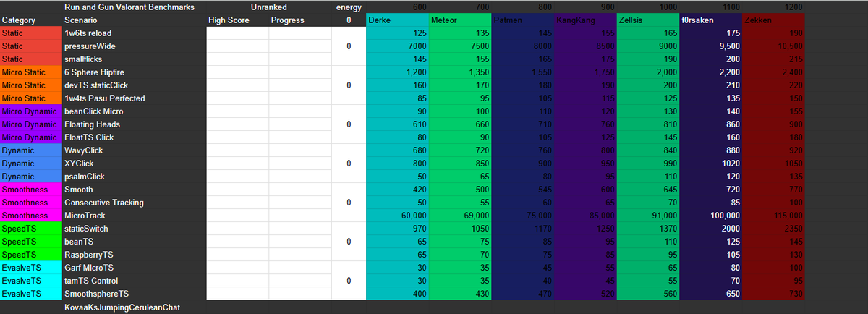Click the 'smallflicks' scenario cell
Screen dimensions: 868x314
coord(134,59)
